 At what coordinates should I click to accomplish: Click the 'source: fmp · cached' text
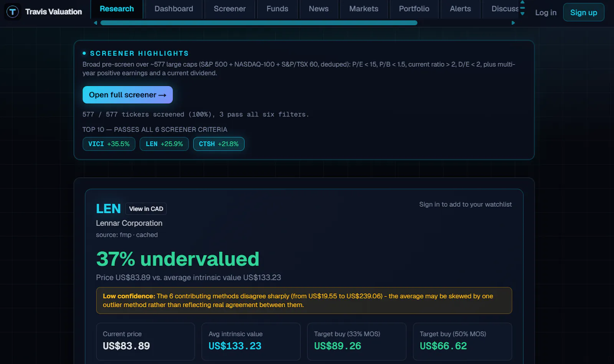coord(127,235)
